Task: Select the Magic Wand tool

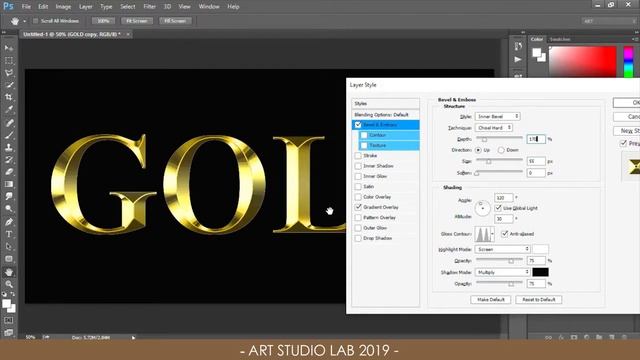Action: [9, 85]
